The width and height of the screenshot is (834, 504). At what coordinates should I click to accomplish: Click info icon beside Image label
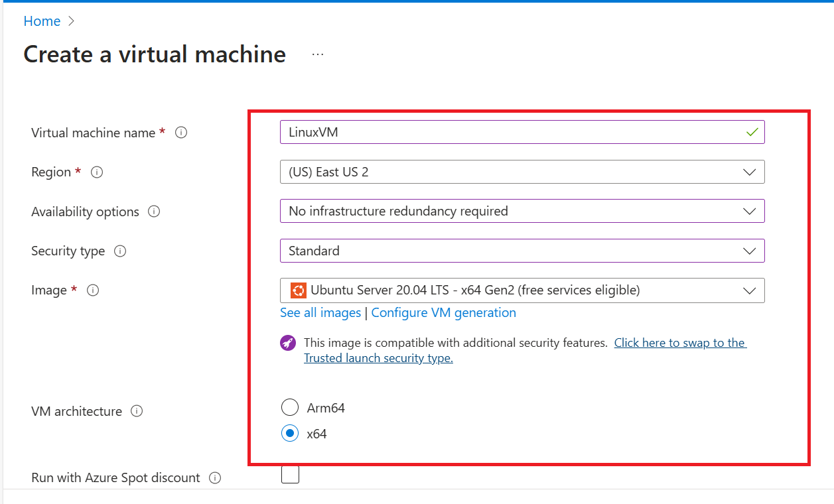[93, 290]
